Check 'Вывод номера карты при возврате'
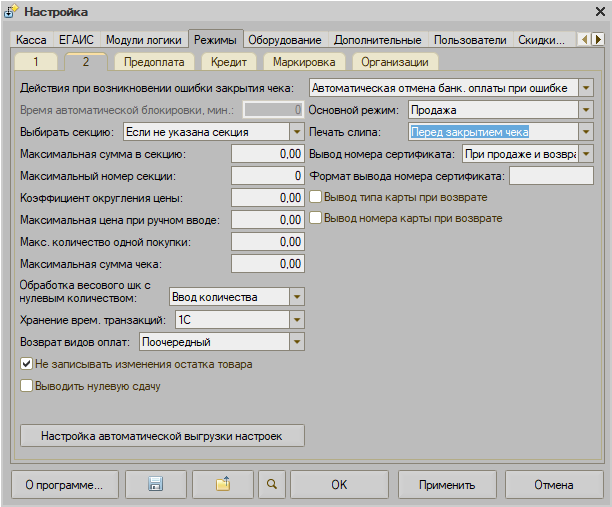The height and width of the screenshot is (507, 612). (316, 218)
